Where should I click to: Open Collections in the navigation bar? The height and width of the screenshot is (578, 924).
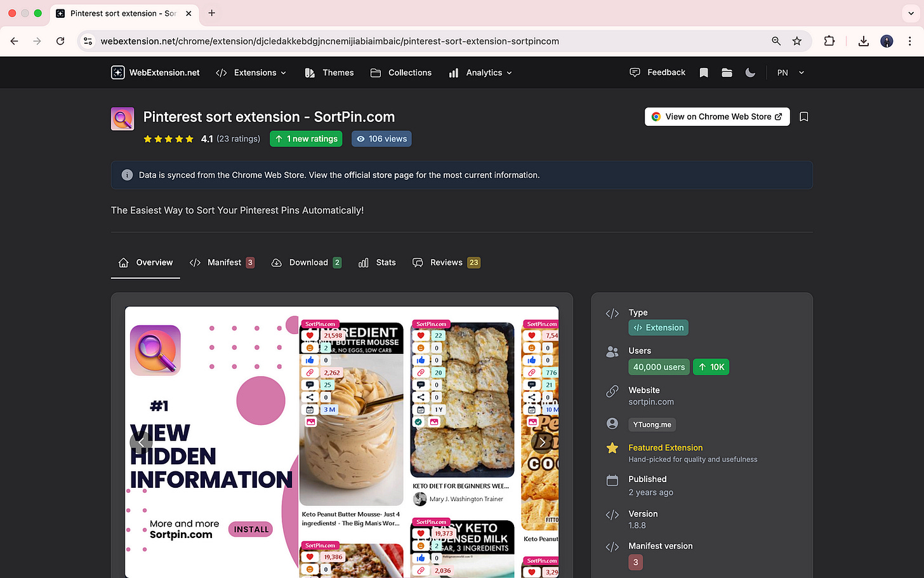tap(401, 72)
